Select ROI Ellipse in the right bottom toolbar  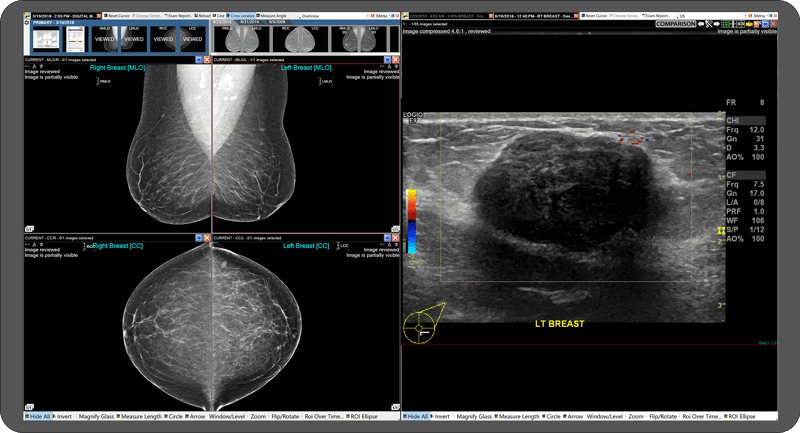tap(740, 417)
